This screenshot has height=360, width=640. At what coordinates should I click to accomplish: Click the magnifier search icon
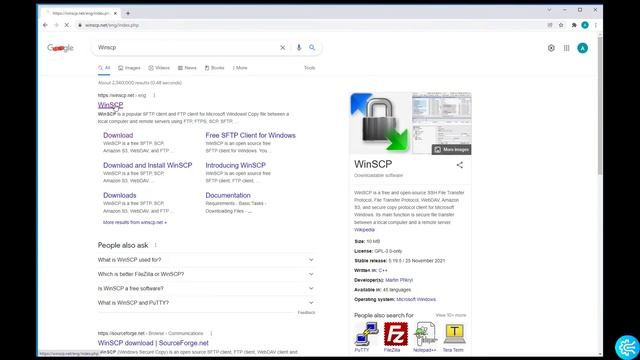312,48
